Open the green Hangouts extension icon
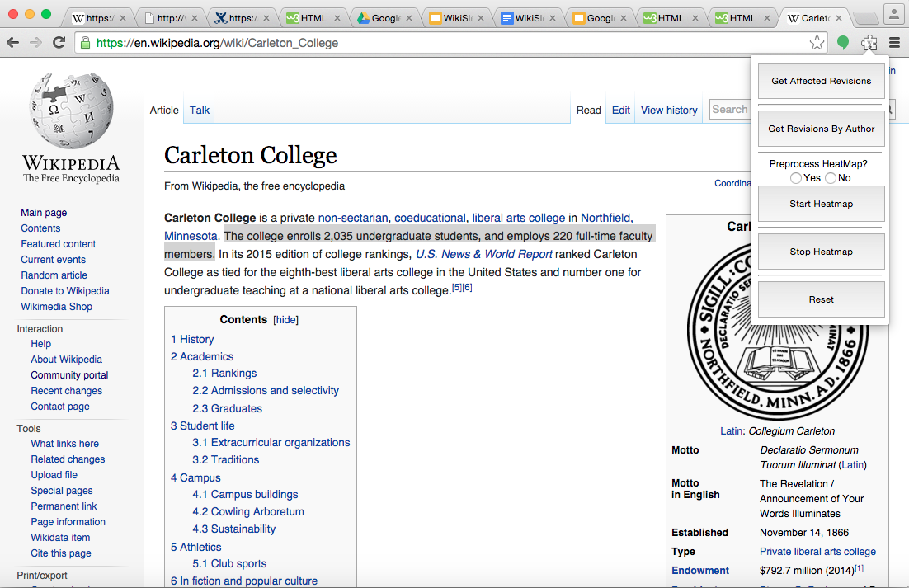This screenshot has width=909, height=588. coord(842,44)
